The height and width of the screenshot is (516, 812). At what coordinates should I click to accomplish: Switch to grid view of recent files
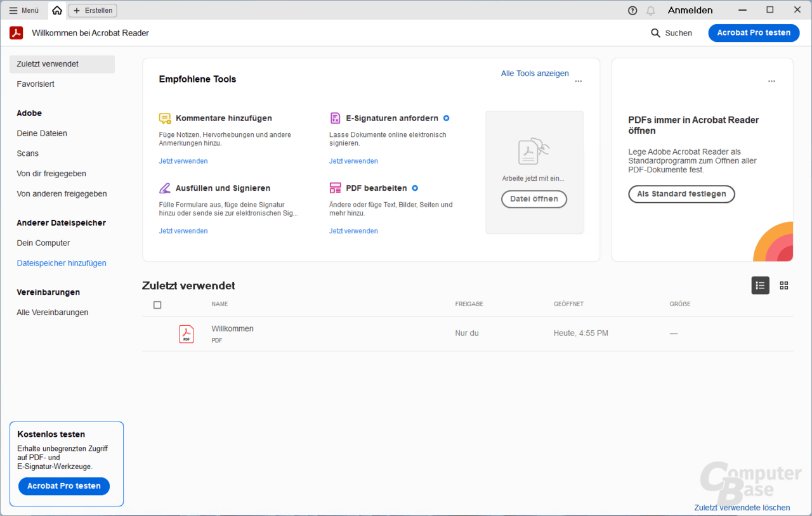pos(784,286)
